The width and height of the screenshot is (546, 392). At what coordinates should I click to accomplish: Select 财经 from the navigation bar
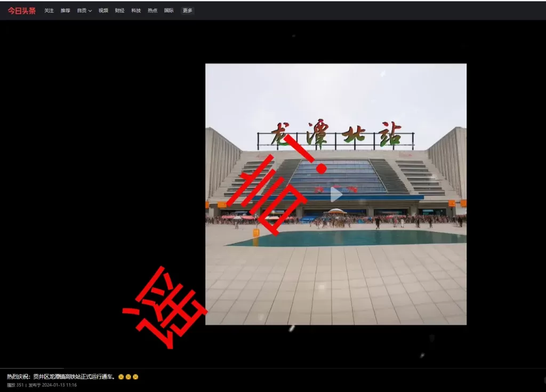(x=118, y=10)
